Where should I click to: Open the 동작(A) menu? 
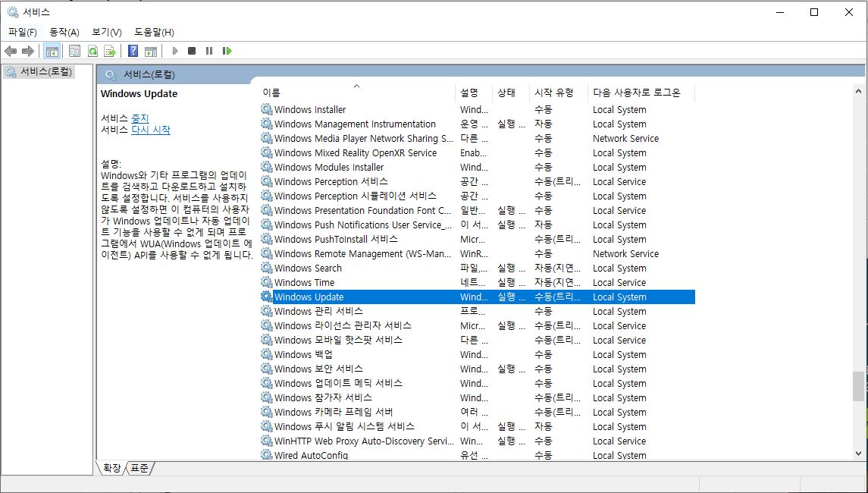(64, 32)
